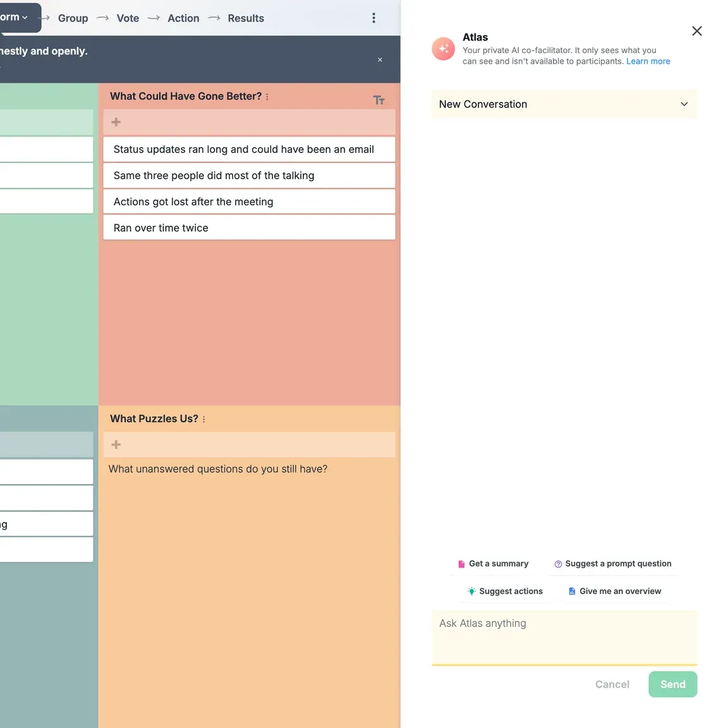Click the Atlas sparkle avatar icon
This screenshot has height=728, width=728.
click(x=444, y=49)
